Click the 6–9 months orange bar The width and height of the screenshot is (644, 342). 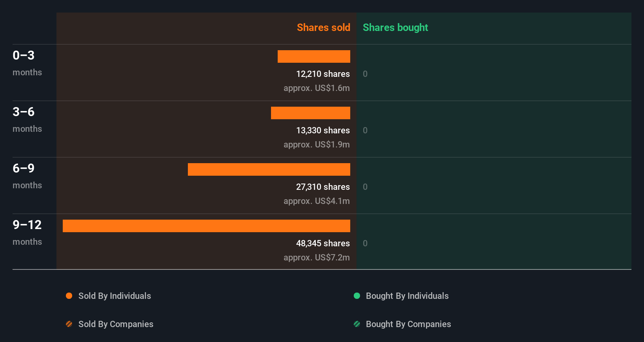[x=269, y=169]
